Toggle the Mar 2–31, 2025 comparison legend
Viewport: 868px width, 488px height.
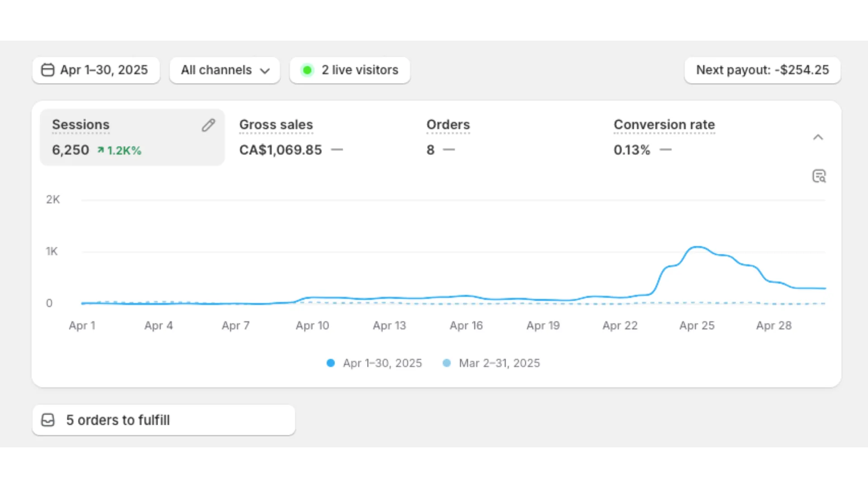[x=491, y=363]
